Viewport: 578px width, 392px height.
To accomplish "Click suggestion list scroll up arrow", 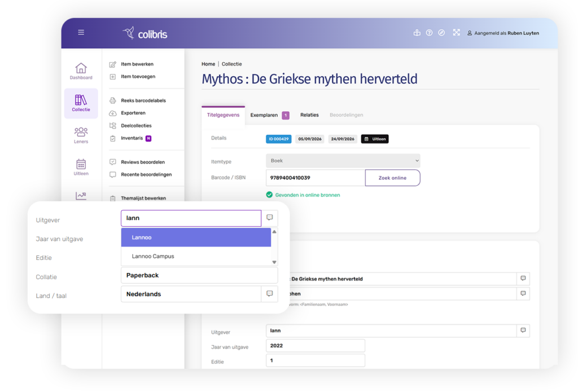I will coord(274,232).
